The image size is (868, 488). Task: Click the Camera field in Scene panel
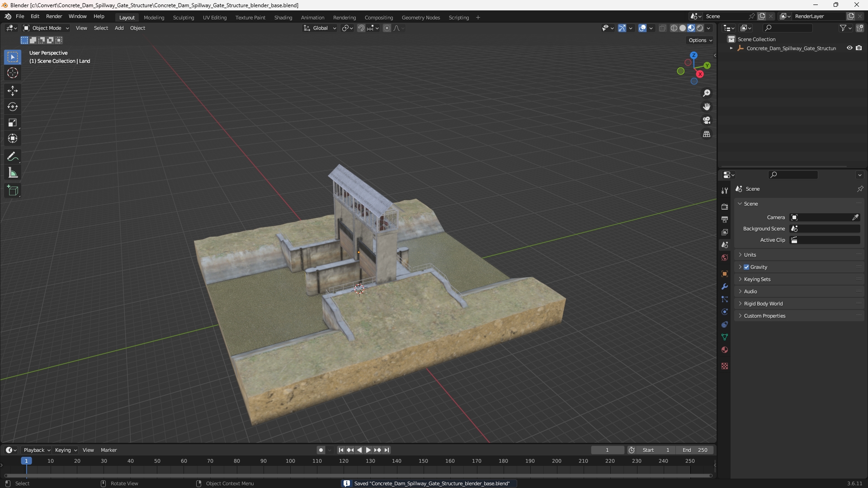point(825,217)
